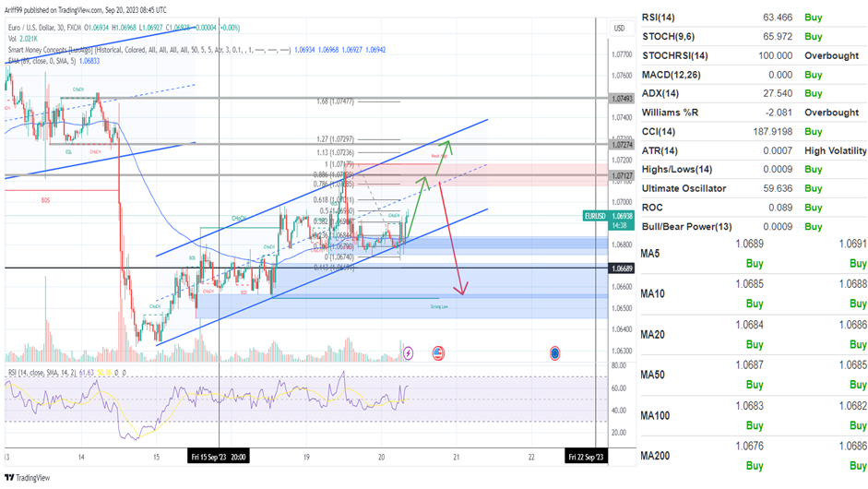868x489 pixels.
Task: Click the US flag economic event icon
Action: (x=437, y=352)
